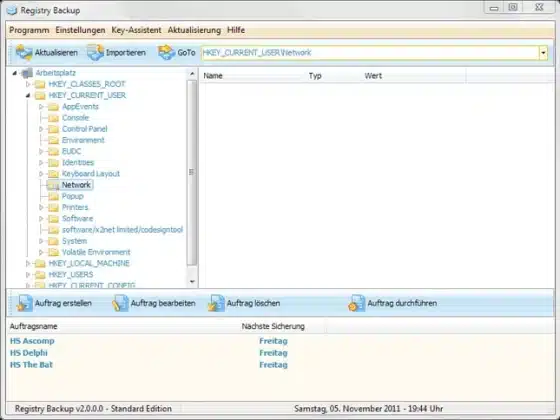Image resolution: width=560 pixels, height=420 pixels.
Task: Click the Auftrag bearbeiten label
Action: [163, 303]
